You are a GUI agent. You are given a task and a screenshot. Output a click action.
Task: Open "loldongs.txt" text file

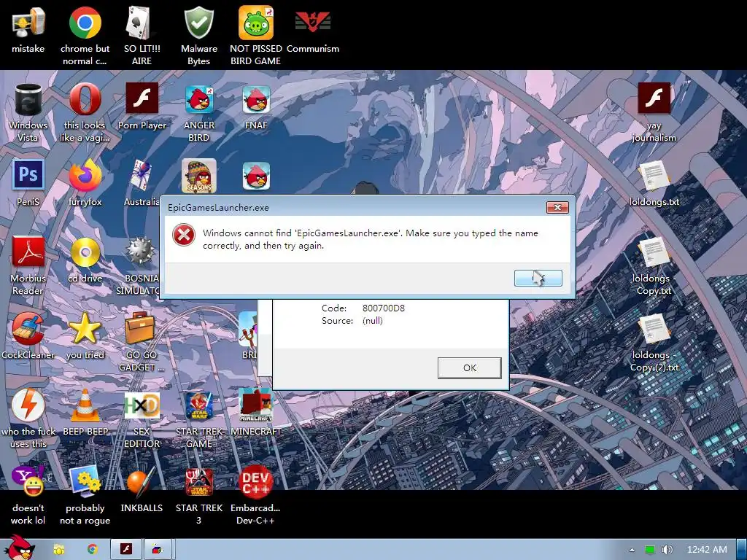(x=654, y=176)
